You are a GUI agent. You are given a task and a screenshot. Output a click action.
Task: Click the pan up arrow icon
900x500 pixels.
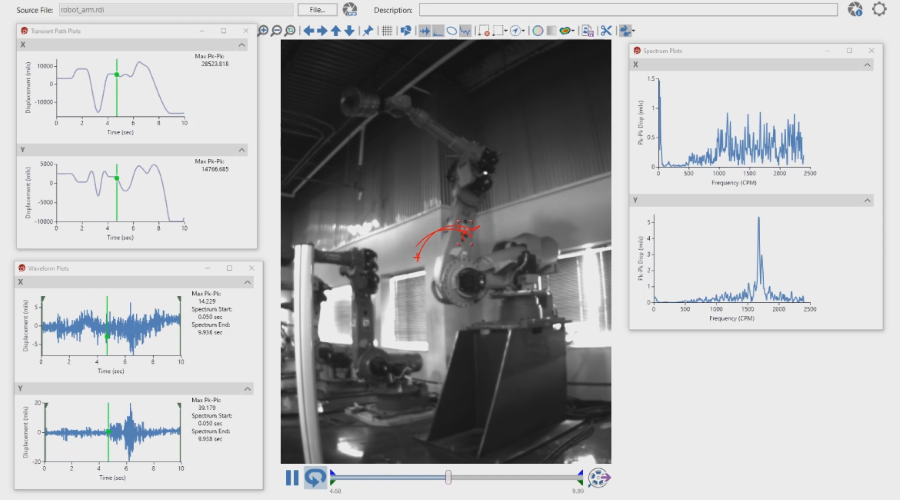point(336,31)
